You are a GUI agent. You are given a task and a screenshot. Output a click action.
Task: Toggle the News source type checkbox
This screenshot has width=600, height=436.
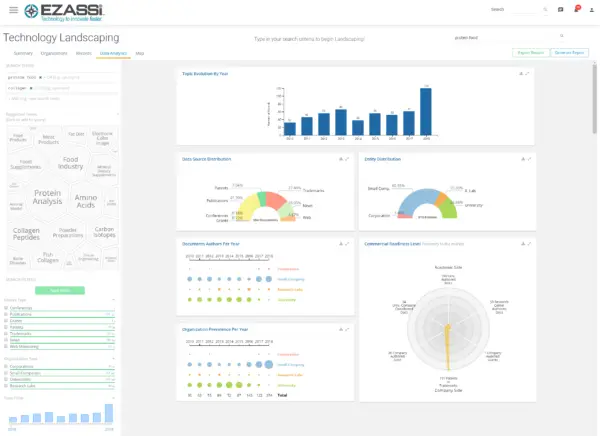pyautogui.click(x=6, y=340)
